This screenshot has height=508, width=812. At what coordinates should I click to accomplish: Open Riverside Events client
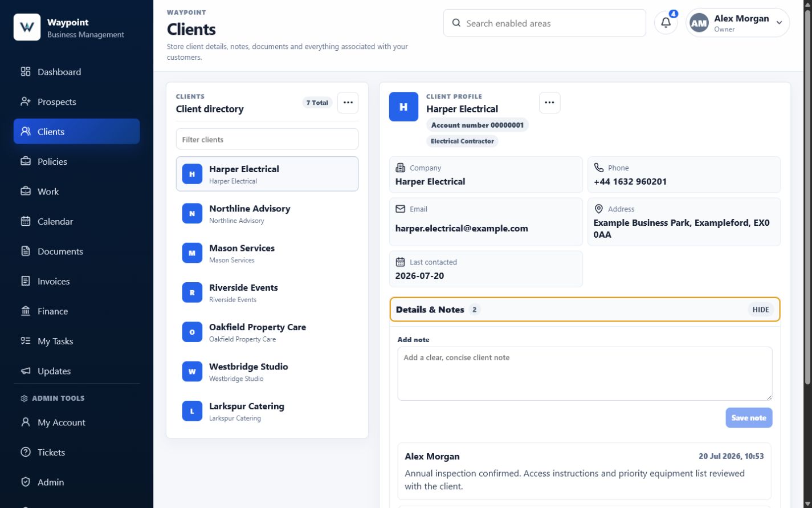coord(267,292)
